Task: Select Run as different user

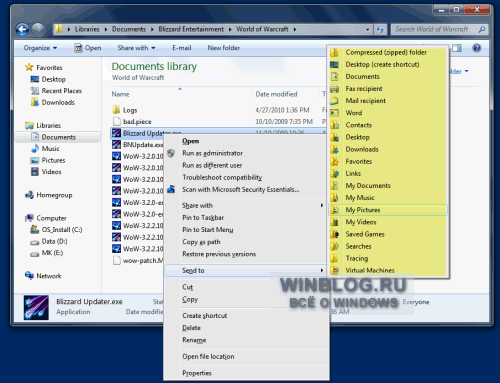Action: 212,165
